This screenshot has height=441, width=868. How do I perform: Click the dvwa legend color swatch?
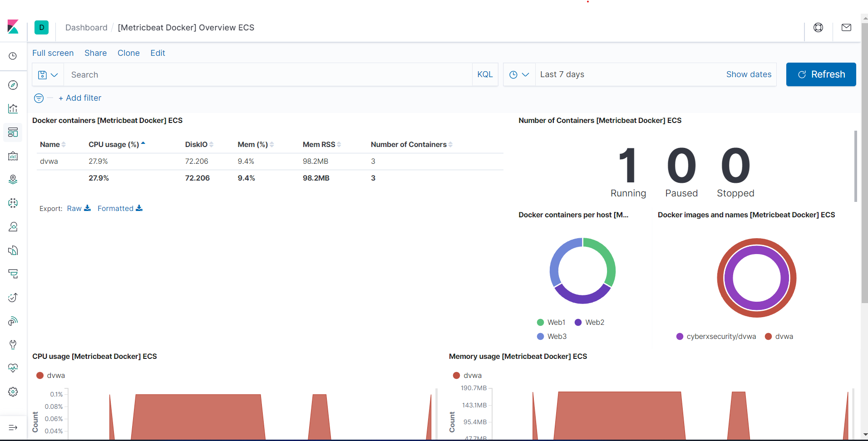coord(40,375)
